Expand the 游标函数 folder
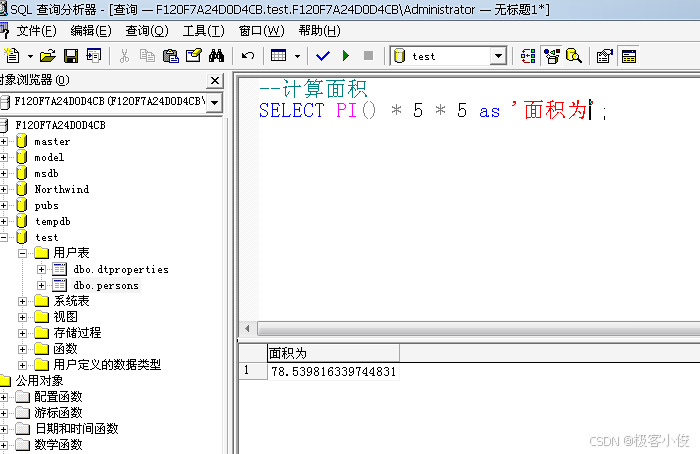The width and height of the screenshot is (700, 454). [x=4, y=413]
